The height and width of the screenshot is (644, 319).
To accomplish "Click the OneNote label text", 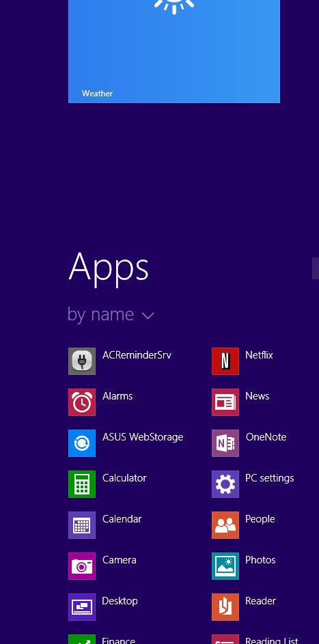I will coord(266,437).
